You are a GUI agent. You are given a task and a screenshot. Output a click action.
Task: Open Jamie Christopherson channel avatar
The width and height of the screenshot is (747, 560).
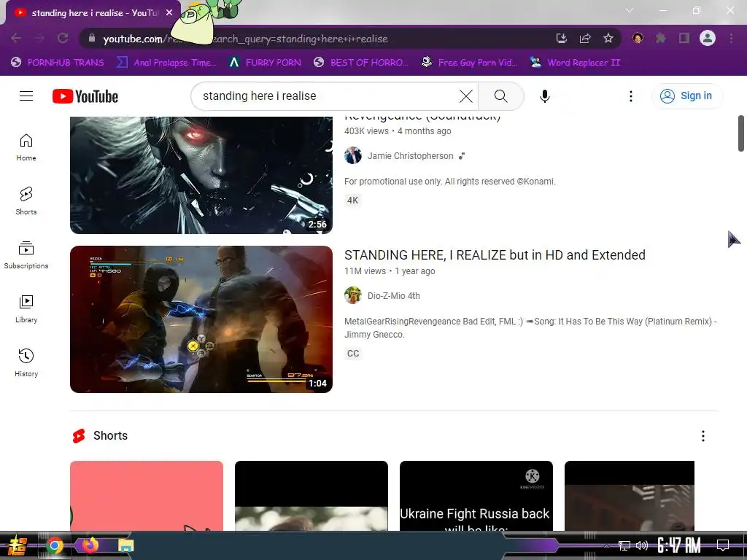pyautogui.click(x=353, y=156)
